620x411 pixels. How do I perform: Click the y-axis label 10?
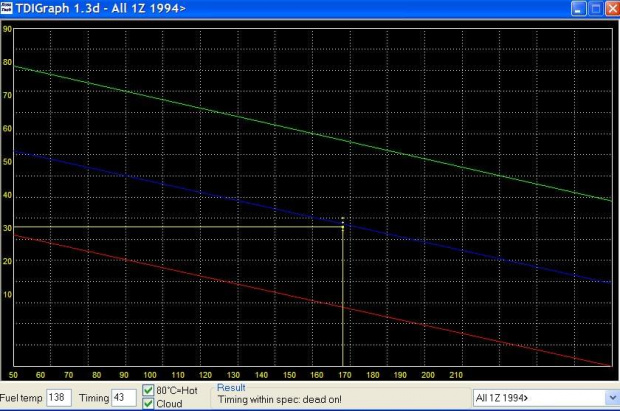click(x=7, y=294)
